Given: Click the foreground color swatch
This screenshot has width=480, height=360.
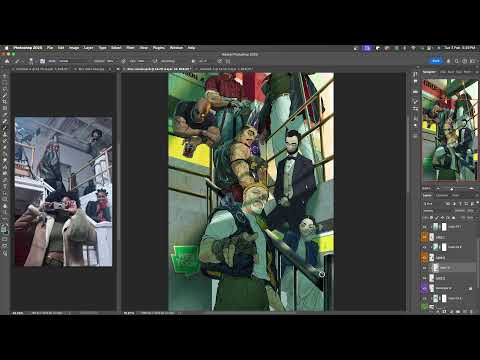Looking at the screenshot, I should 4,228.
